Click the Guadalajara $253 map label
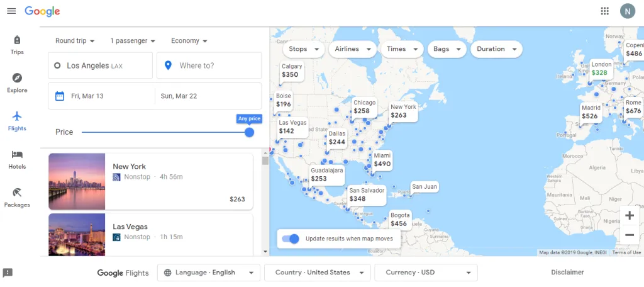This screenshot has height=287, width=644. point(327,174)
